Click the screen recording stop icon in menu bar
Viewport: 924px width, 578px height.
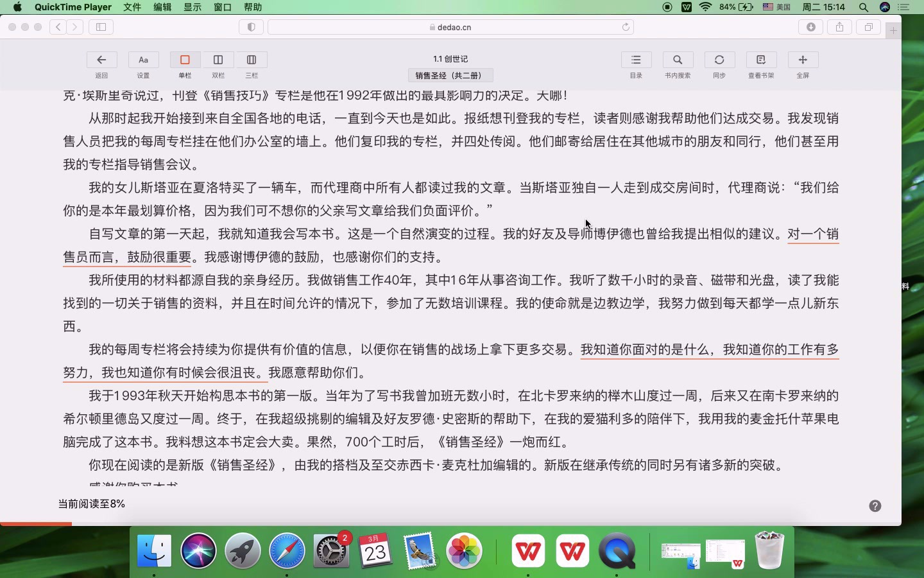point(667,7)
